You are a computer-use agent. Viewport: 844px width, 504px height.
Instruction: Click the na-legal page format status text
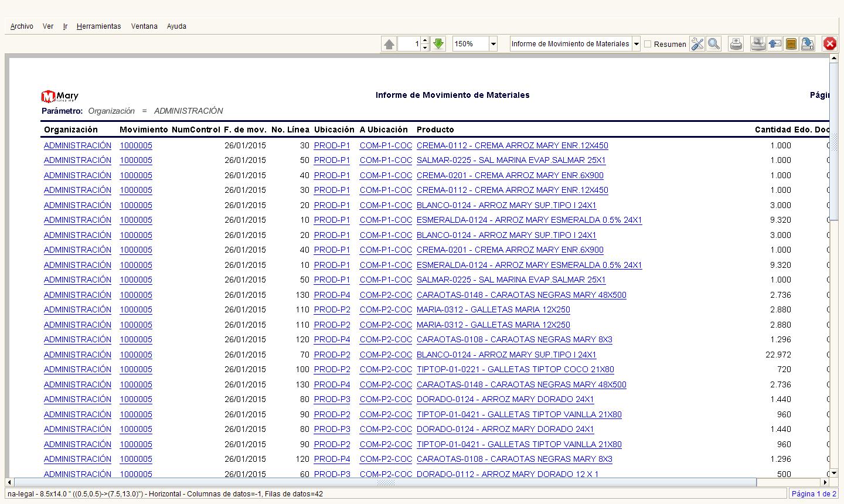coord(165,494)
